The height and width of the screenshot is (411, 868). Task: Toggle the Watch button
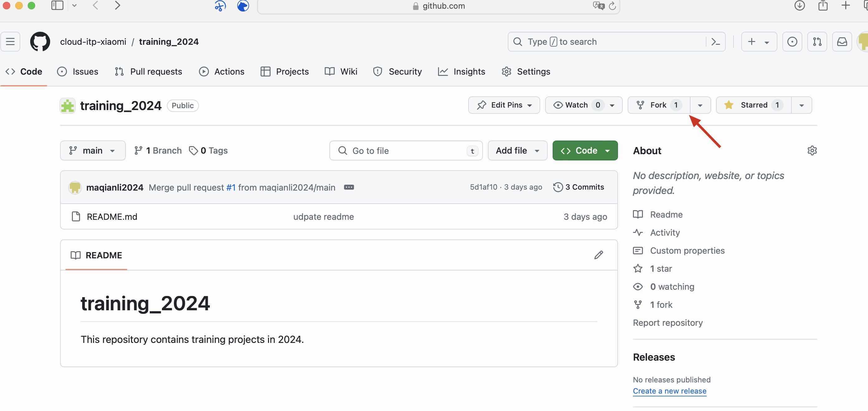pyautogui.click(x=576, y=105)
